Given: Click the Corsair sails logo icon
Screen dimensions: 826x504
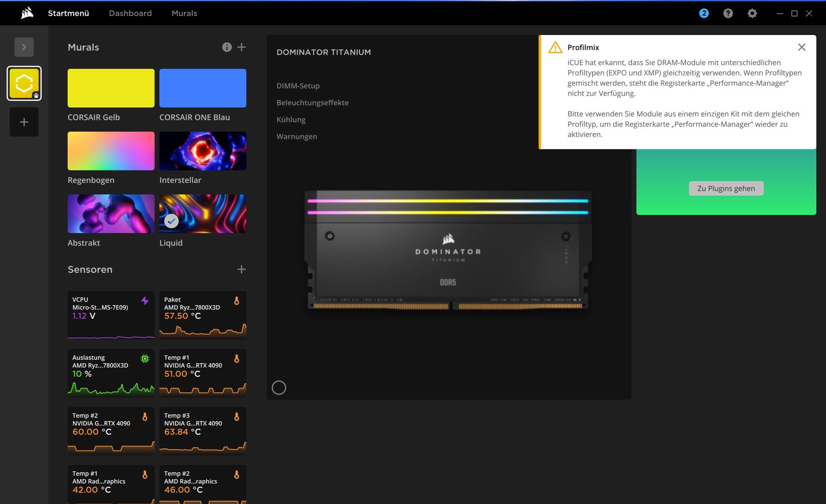Looking at the screenshot, I should click(27, 13).
